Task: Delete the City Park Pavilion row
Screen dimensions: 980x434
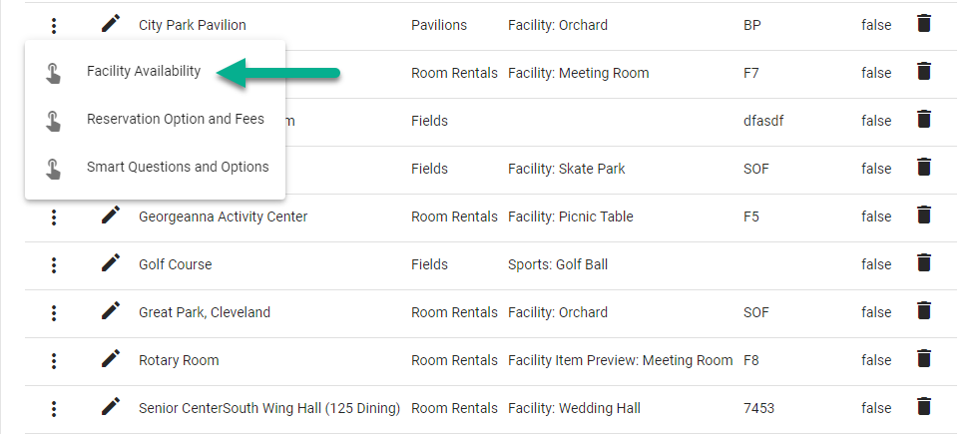Action: tap(924, 24)
